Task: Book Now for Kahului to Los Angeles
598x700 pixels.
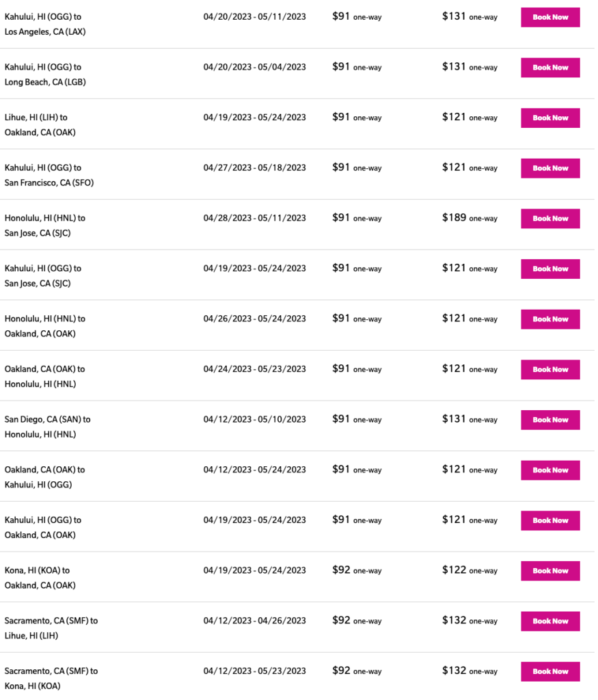Action: pos(550,17)
